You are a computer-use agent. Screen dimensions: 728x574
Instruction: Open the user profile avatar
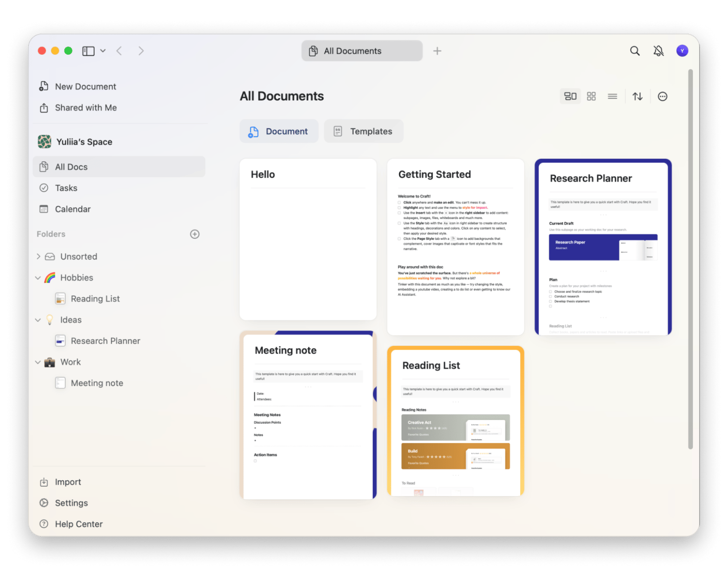682,51
